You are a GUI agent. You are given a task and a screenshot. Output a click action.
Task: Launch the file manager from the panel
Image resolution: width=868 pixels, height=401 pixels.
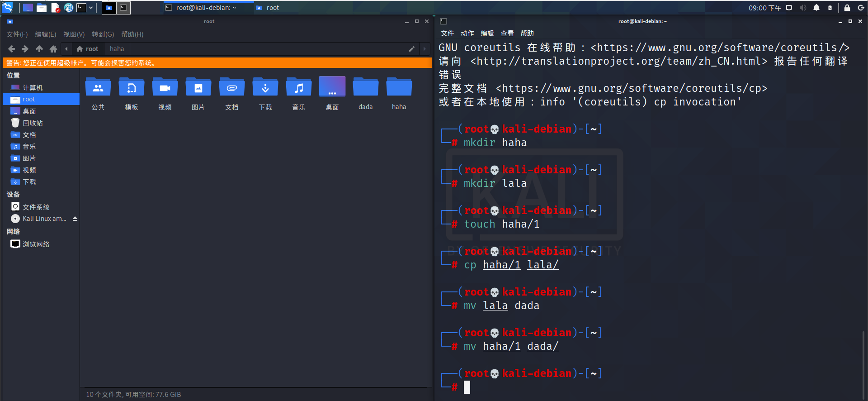click(42, 8)
